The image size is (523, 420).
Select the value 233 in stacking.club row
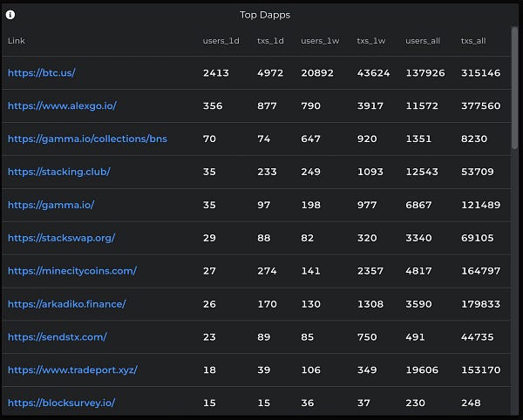267,172
